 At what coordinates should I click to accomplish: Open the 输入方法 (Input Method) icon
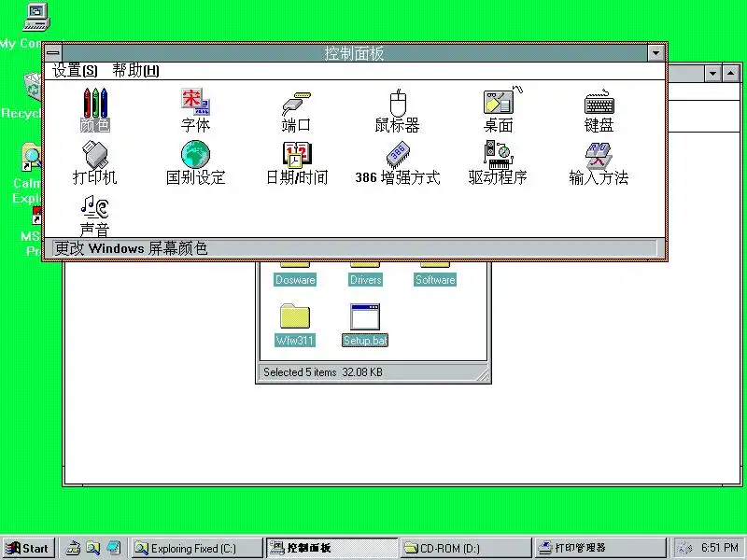click(599, 162)
